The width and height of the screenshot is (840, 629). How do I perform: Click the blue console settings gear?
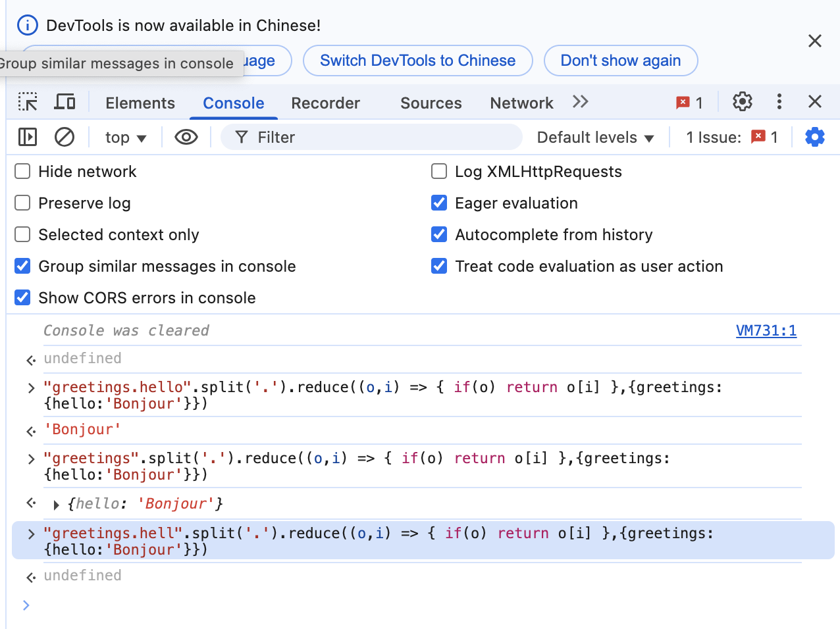(815, 137)
